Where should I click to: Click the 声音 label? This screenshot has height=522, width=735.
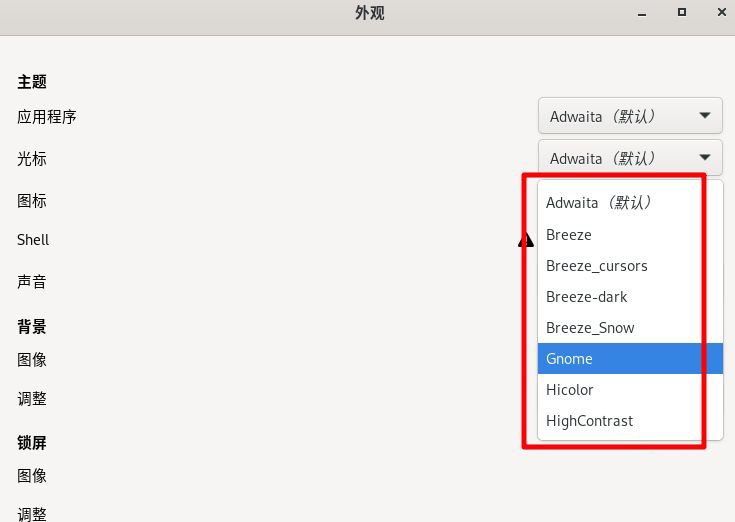coord(32,282)
